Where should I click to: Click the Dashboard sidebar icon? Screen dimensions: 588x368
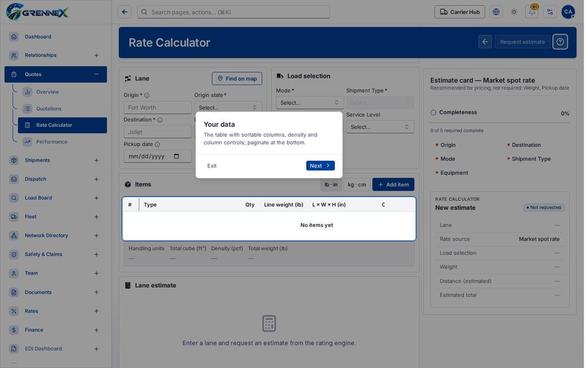[x=14, y=37]
